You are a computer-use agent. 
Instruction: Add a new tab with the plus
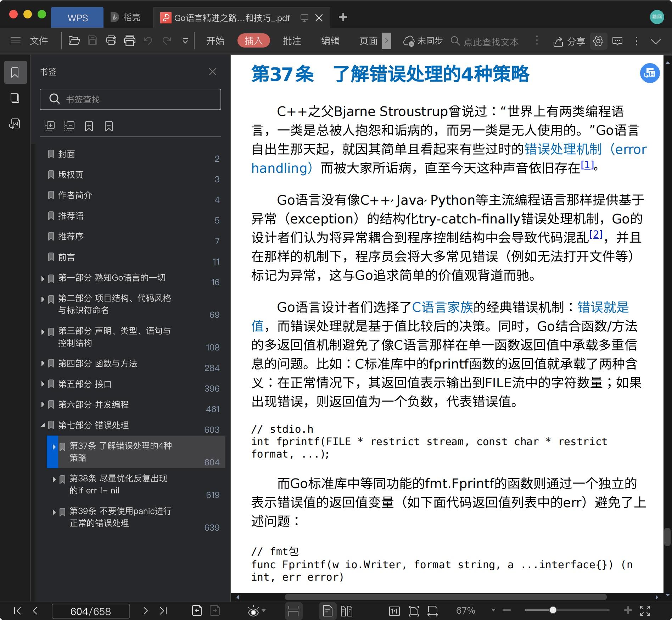343,17
